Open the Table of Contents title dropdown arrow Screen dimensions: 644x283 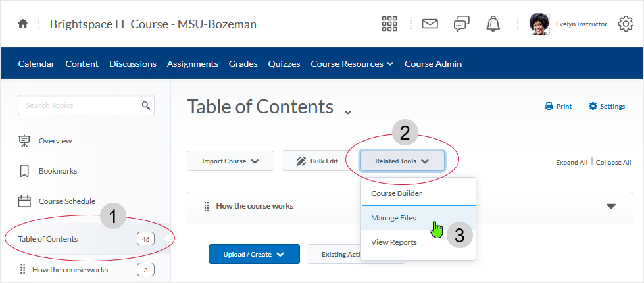click(x=348, y=112)
